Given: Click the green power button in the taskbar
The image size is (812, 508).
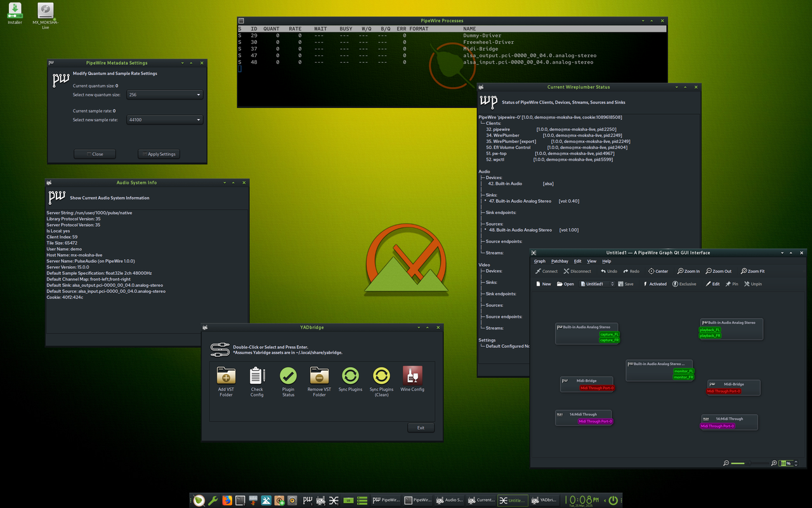Looking at the screenshot, I should [613, 500].
